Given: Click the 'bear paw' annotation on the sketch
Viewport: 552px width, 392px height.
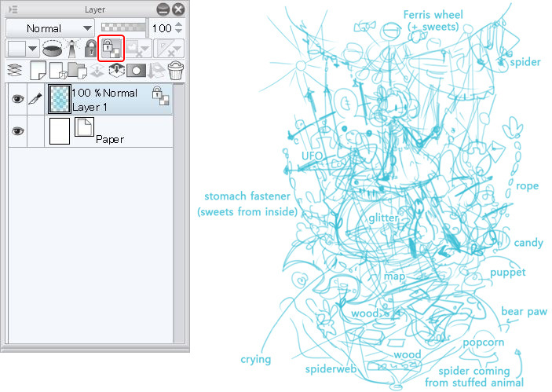Looking at the screenshot, I should pyautogui.click(x=525, y=311).
